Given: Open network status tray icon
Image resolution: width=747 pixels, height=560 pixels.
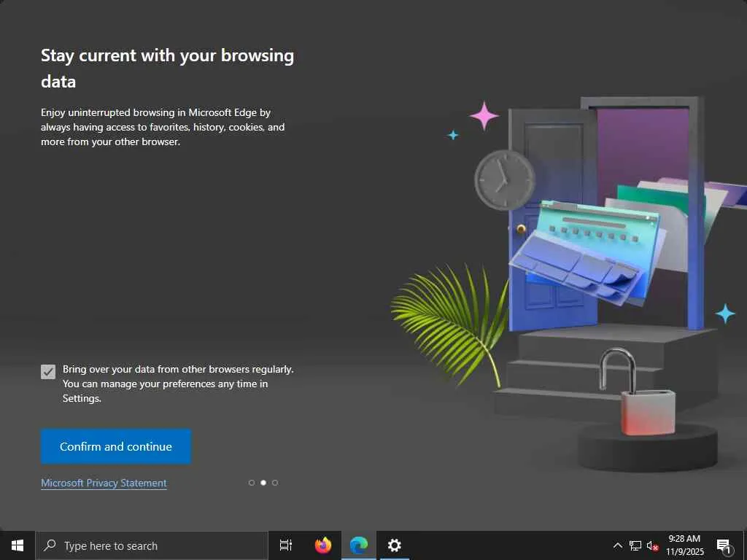Looking at the screenshot, I should [x=635, y=545].
